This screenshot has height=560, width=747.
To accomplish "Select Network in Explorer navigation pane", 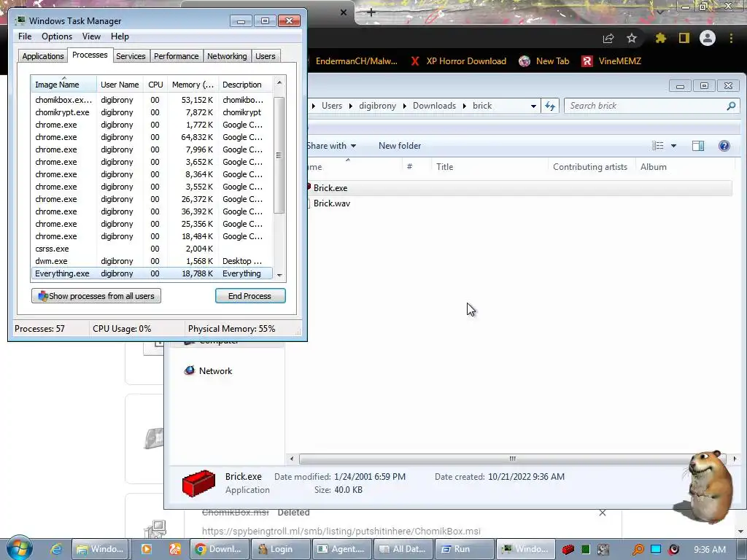I will tap(209, 371).
